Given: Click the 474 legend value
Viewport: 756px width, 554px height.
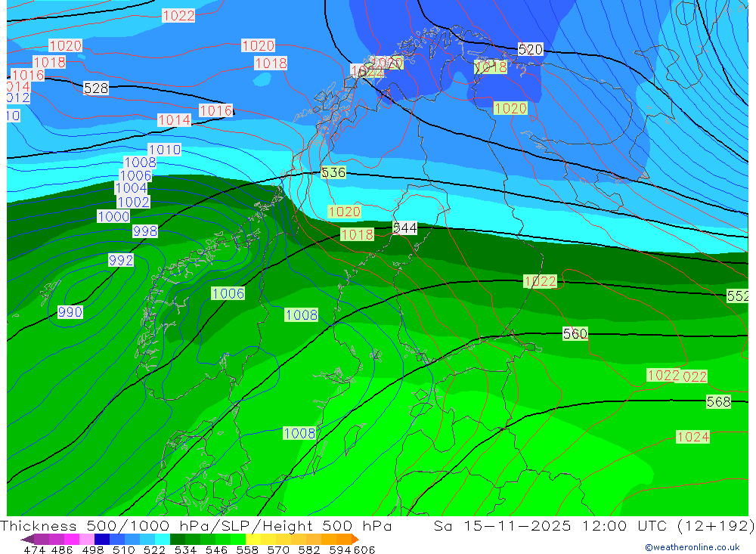Looking at the screenshot, I should point(34,549).
